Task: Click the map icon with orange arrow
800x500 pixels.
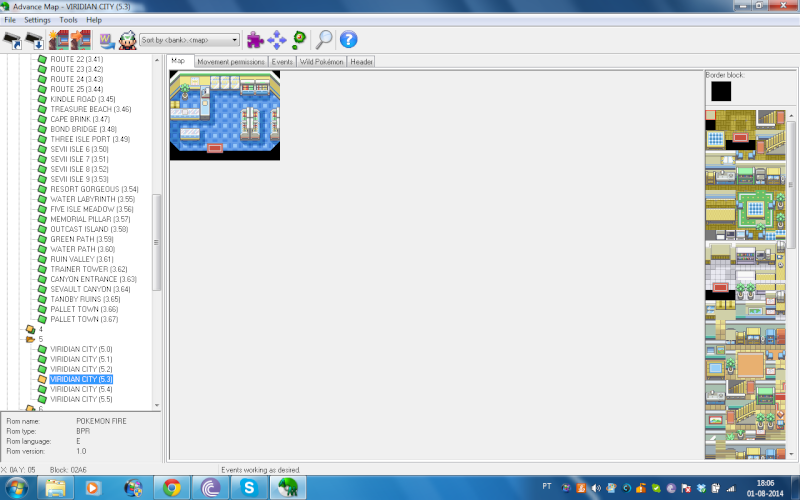Action: [81, 40]
